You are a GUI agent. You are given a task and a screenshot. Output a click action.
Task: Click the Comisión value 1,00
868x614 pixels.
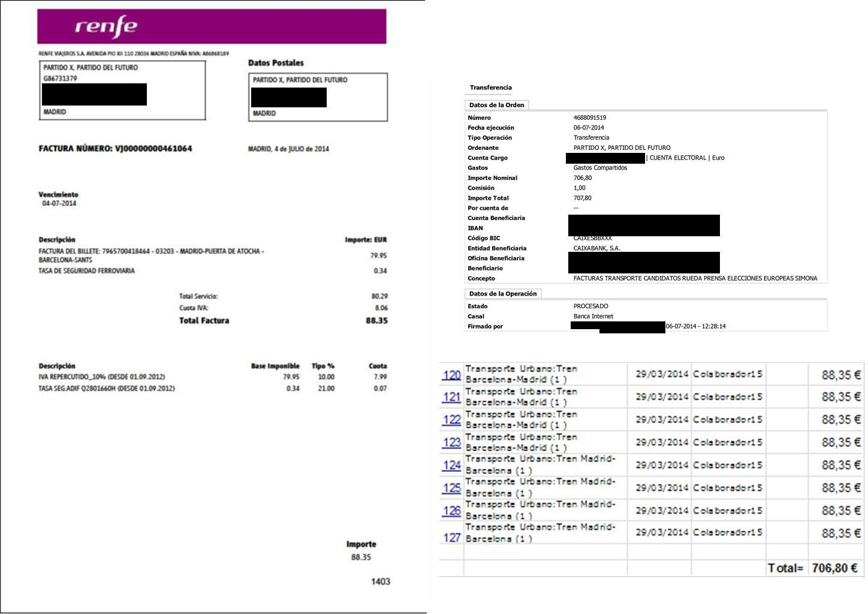(x=580, y=188)
